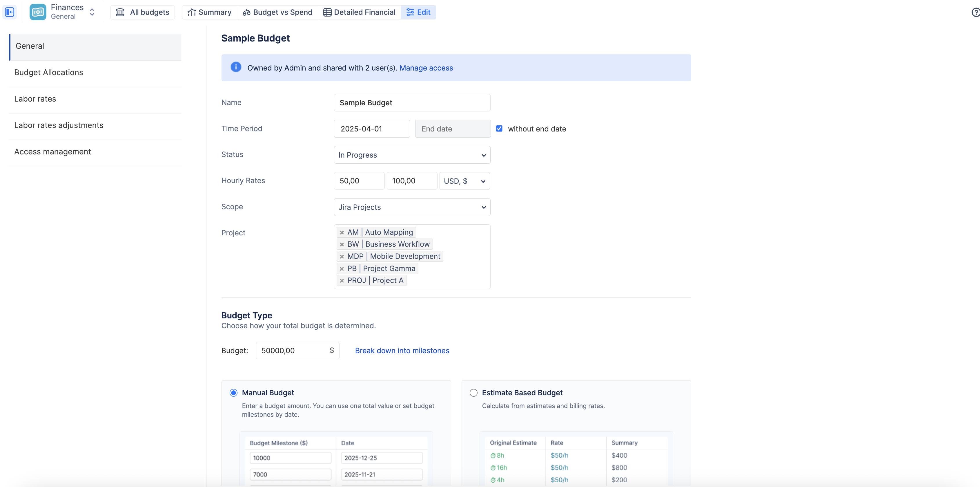980x487 pixels.
Task: Click Break down into milestones link
Action: pyautogui.click(x=402, y=351)
